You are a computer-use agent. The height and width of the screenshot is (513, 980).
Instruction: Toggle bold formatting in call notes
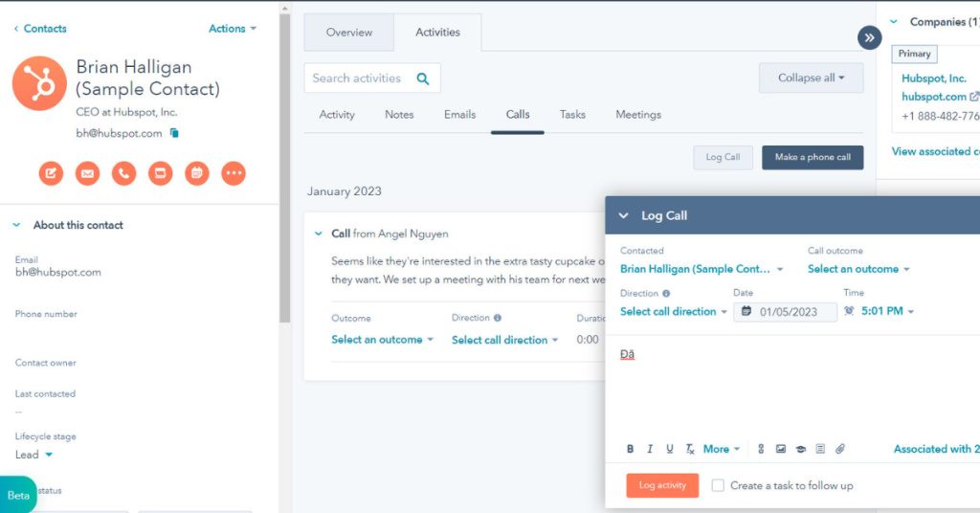pyautogui.click(x=631, y=449)
